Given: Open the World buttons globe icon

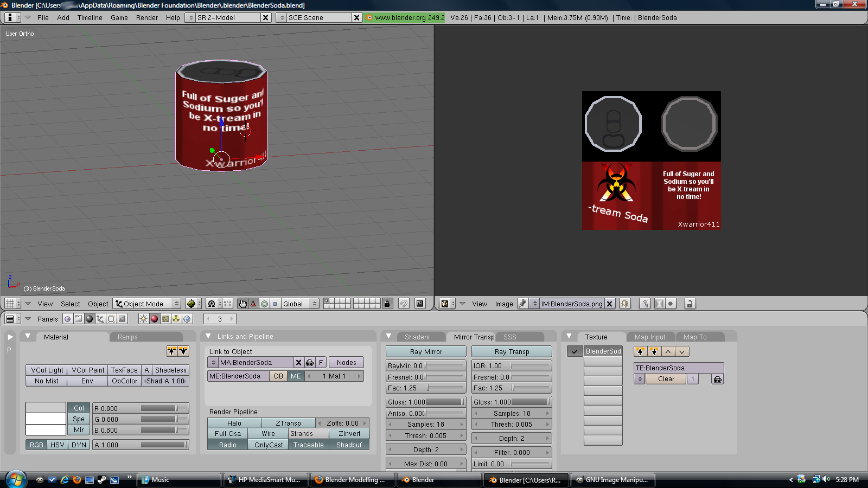Looking at the screenshot, I should point(187,319).
